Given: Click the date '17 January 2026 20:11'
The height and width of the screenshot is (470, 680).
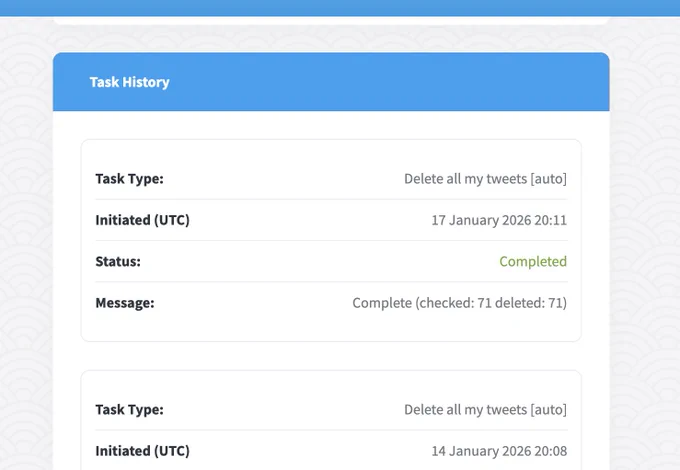Looking at the screenshot, I should click(x=499, y=220).
